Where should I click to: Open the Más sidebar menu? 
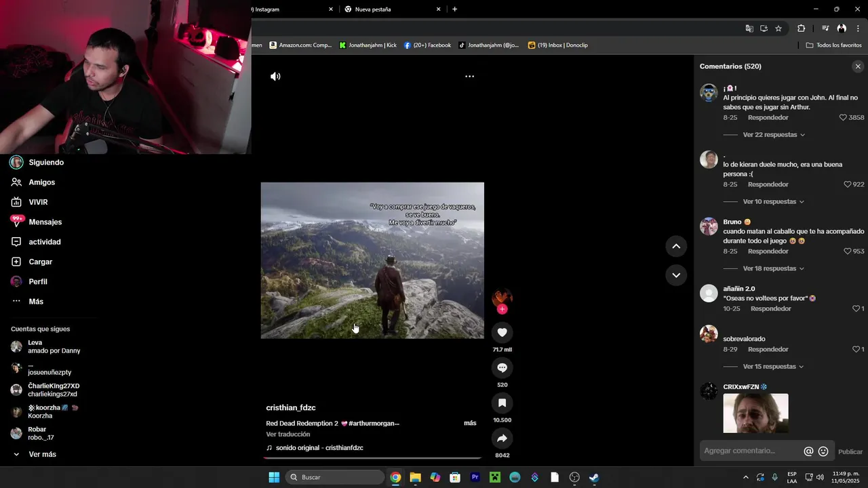pyautogui.click(x=35, y=302)
